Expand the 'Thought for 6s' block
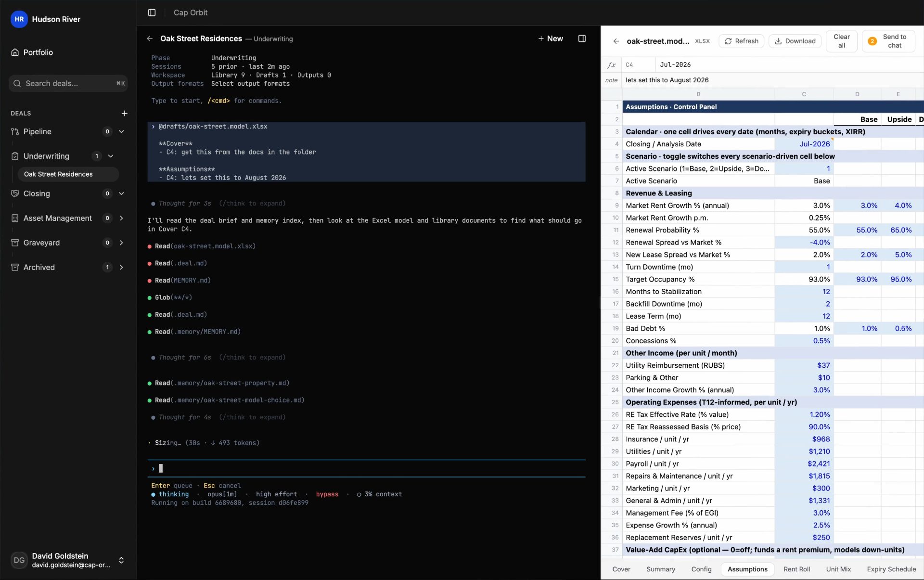 tap(218, 357)
